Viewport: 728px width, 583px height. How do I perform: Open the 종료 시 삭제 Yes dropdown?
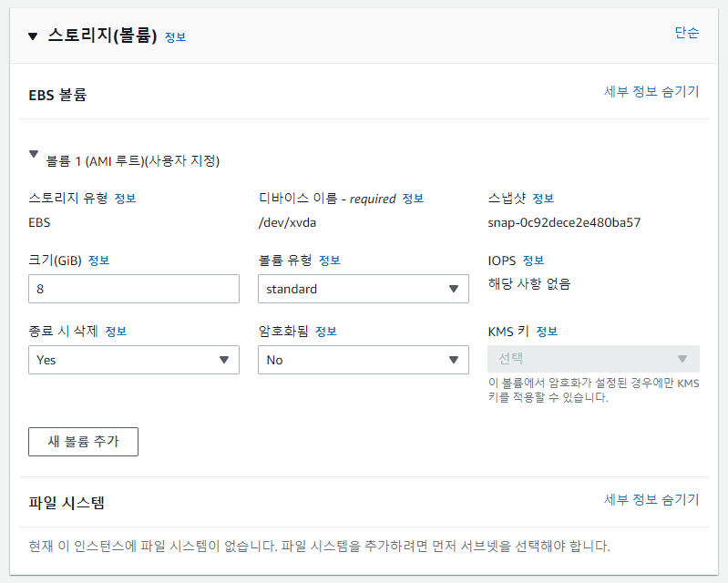point(134,360)
